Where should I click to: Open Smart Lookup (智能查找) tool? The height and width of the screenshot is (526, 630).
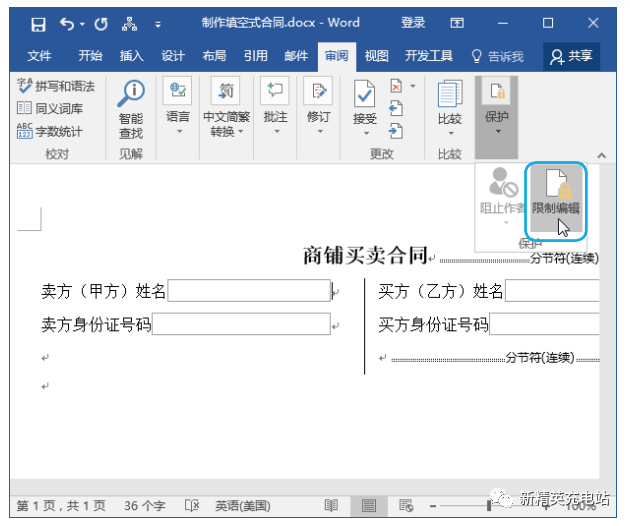(131, 109)
